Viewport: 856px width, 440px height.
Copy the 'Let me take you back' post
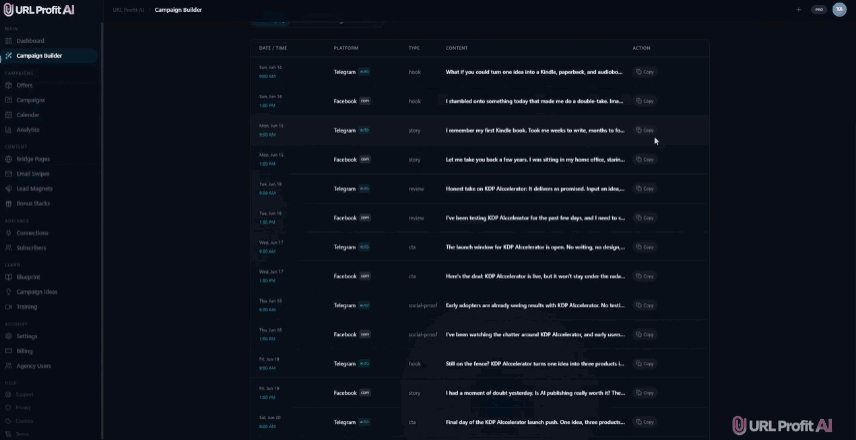645,159
